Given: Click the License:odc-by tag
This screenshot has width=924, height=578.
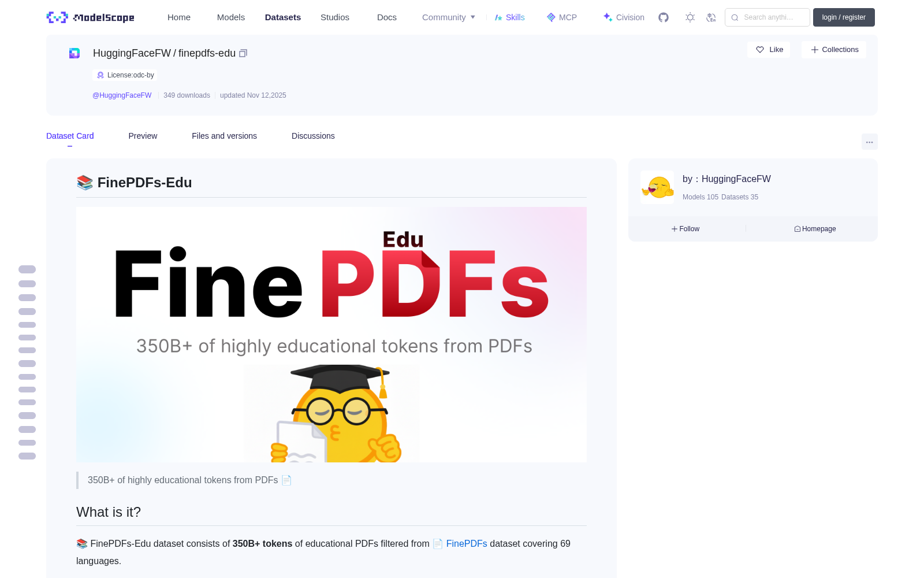Looking at the screenshot, I should tap(125, 75).
